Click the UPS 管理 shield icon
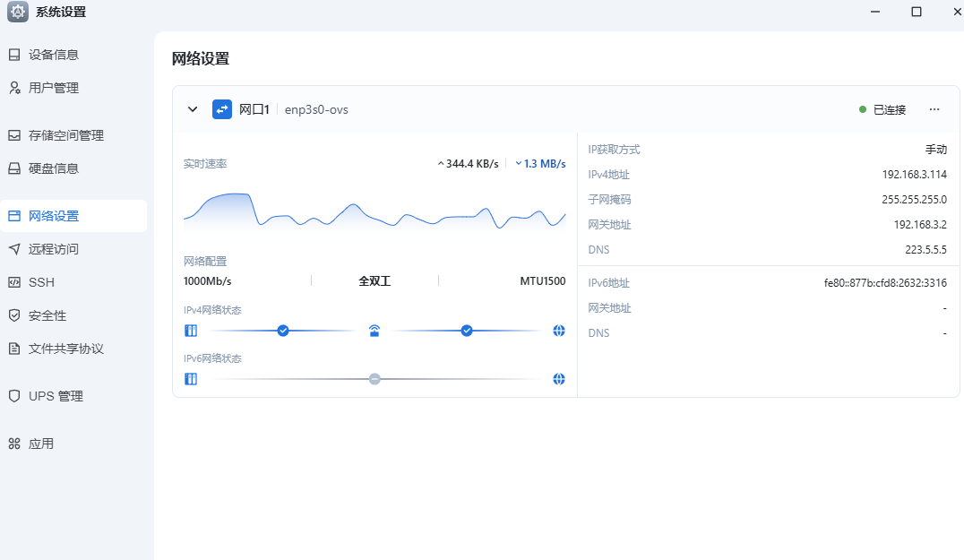This screenshot has height=560, width=964. coord(14,396)
